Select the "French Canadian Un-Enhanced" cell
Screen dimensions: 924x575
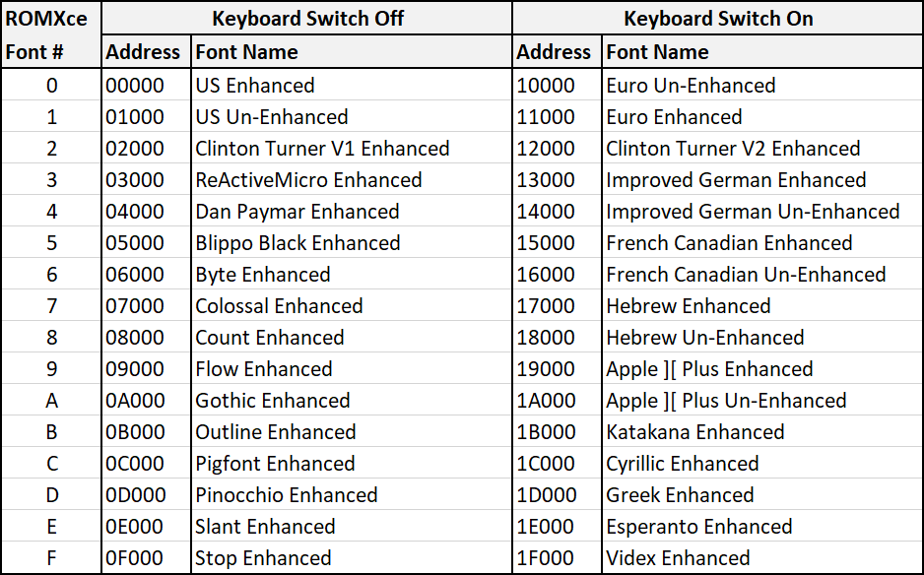coord(746,275)
